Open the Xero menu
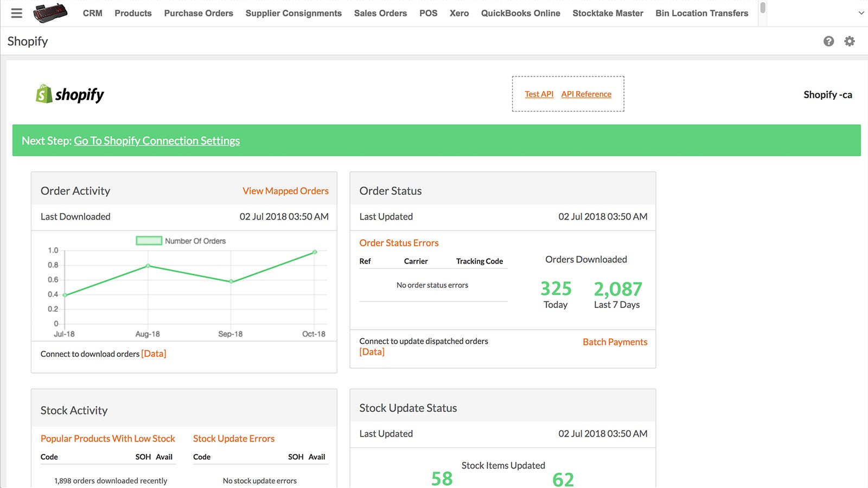This screenshot has width=868, height=488. pyautogui.click(x=459, y=13)
